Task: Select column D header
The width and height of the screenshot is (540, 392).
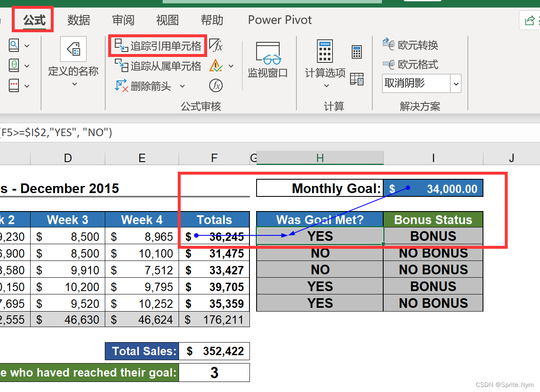Action: point(68,158)
